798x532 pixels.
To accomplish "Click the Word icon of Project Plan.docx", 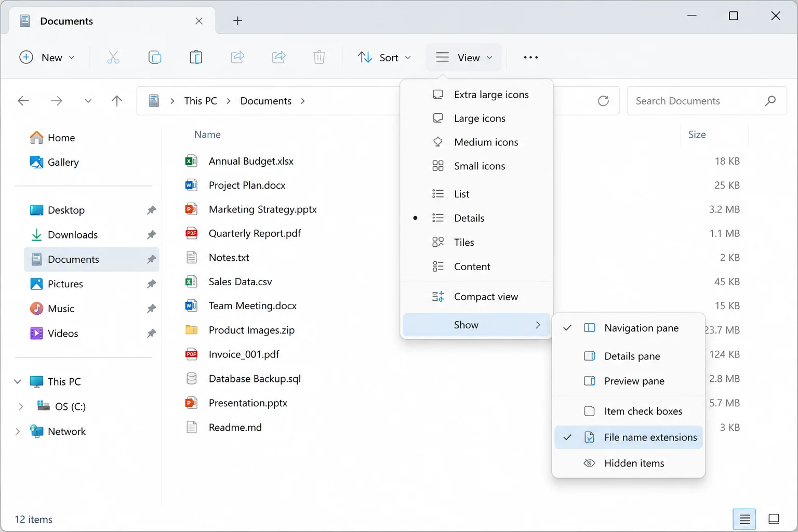I will point(191,185).
